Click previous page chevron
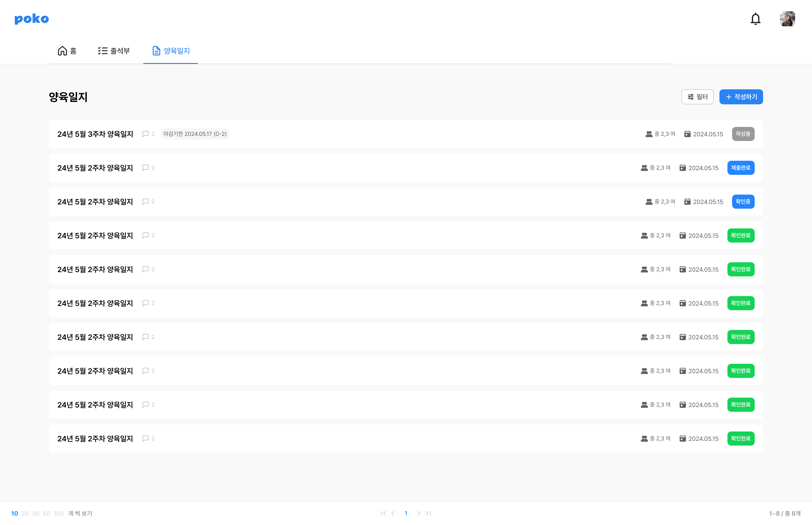 393,513
